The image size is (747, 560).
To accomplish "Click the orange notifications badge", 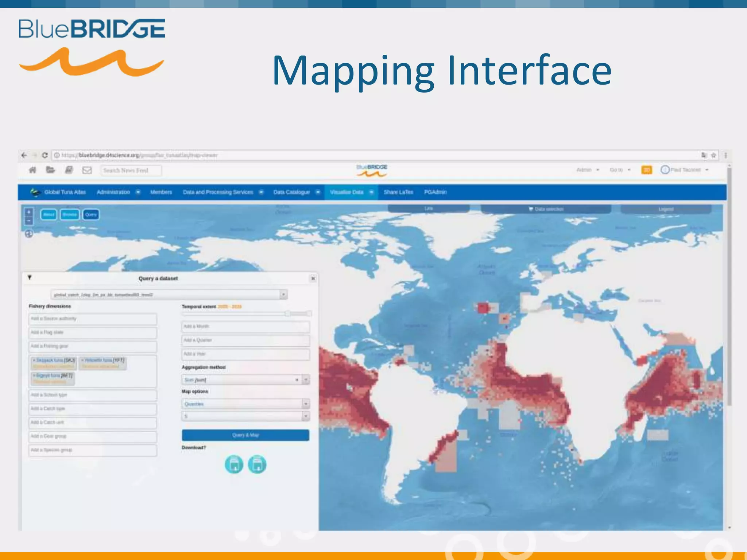I will click(647, 170).
